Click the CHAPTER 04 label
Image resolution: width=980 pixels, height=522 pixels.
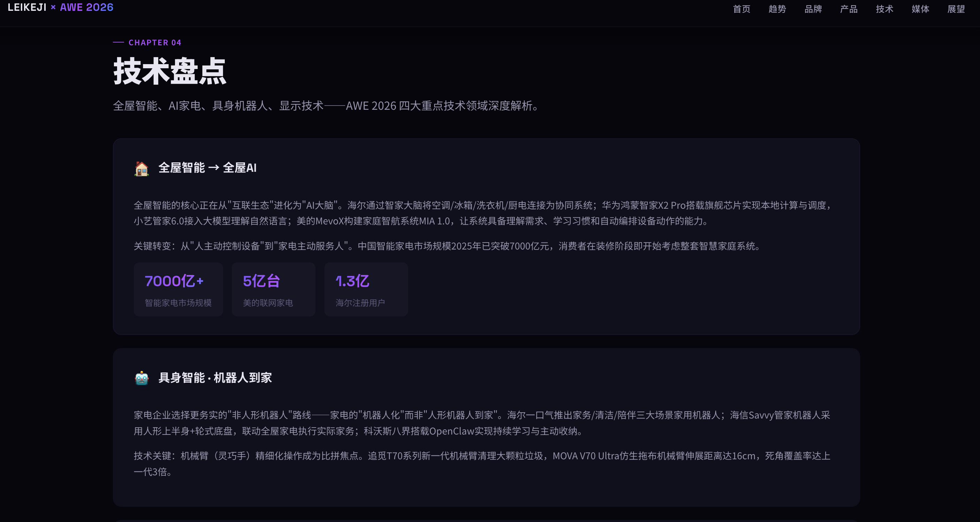tap(154, 43)
